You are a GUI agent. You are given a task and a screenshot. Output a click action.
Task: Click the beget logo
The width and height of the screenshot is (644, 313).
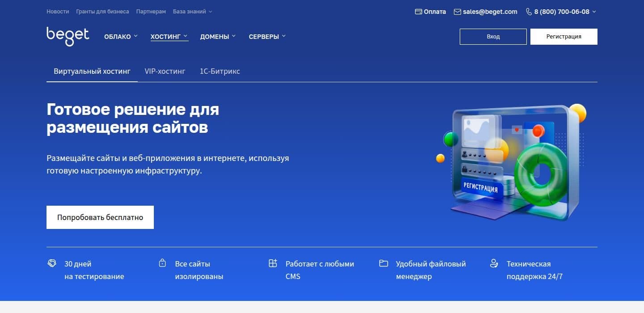[68, 36]
